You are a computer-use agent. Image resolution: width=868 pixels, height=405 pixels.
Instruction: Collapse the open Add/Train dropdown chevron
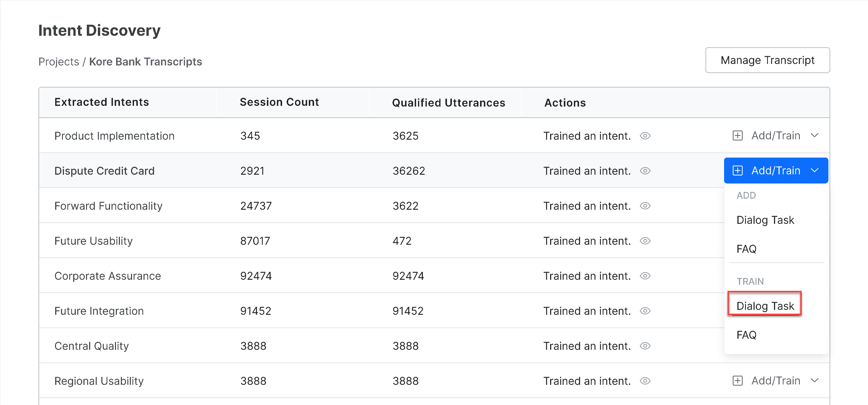(x=815, y=171)
